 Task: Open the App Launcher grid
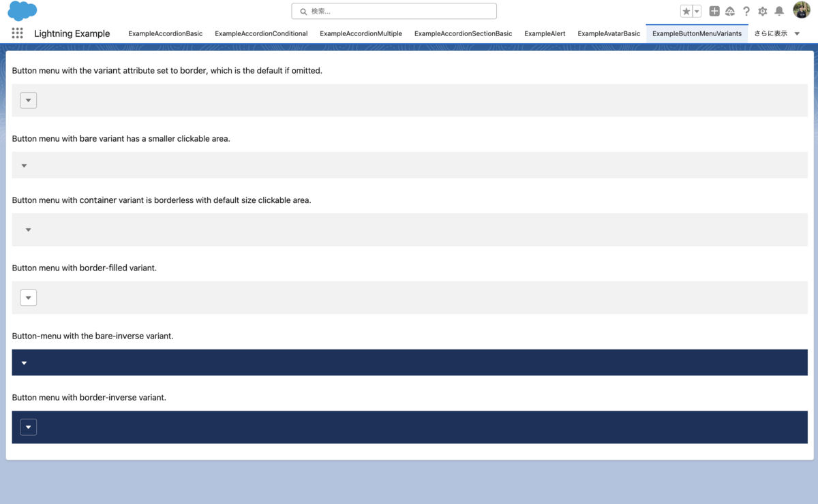point(17,33)
